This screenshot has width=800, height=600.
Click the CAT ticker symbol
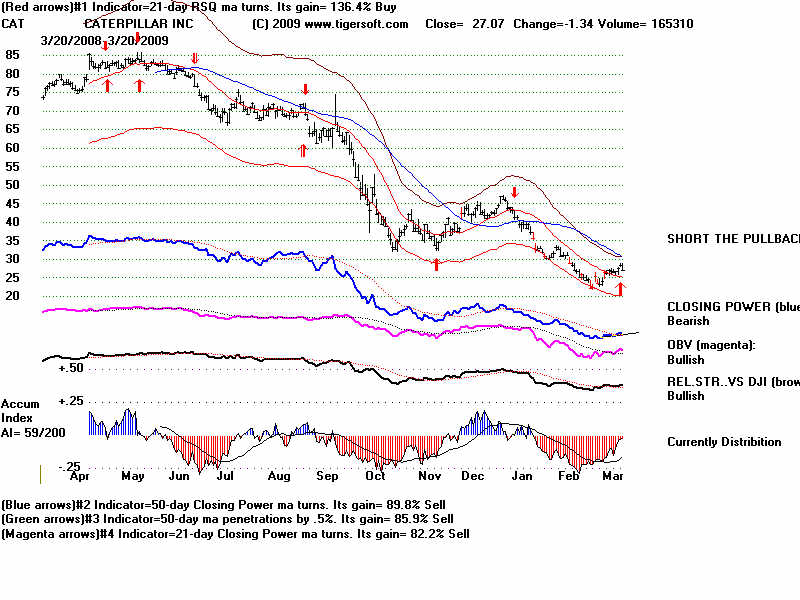[x=14, y=23]
